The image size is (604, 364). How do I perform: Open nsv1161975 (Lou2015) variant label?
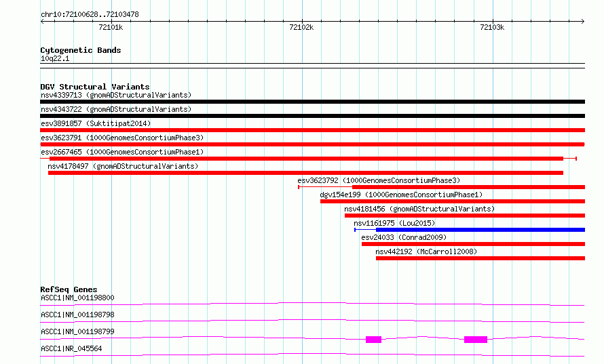point(394,223)
